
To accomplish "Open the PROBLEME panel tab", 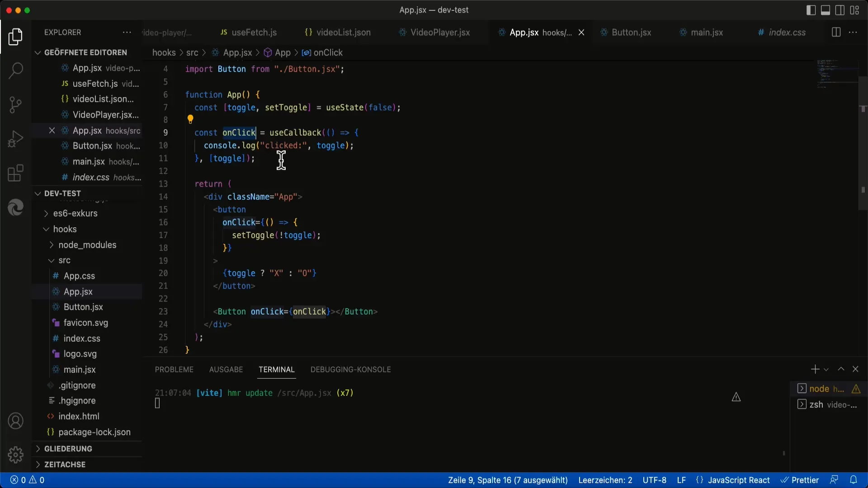I will click(174, 370).
